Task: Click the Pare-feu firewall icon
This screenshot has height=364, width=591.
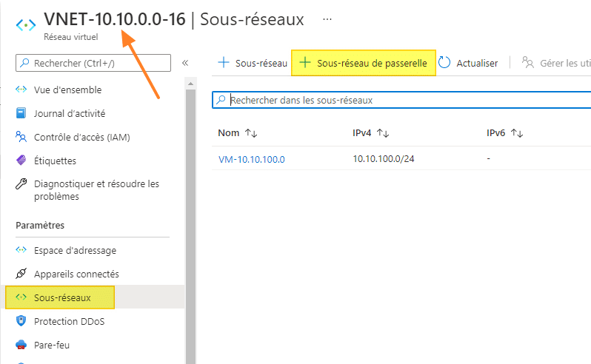Action: [21, 345]
